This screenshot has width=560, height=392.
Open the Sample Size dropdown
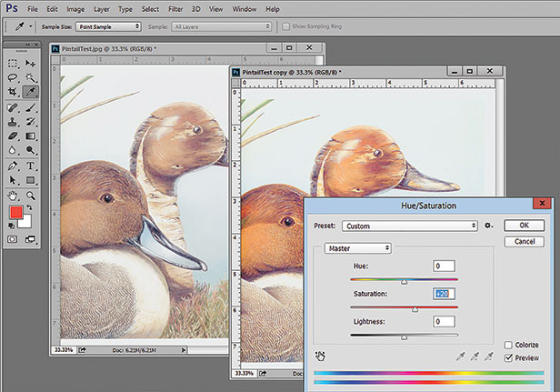tap(108, 26)
